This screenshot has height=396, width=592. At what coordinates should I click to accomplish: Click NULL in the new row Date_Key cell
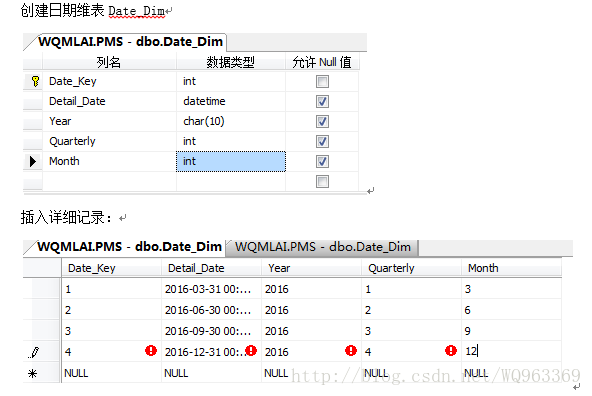coord(76,373)
